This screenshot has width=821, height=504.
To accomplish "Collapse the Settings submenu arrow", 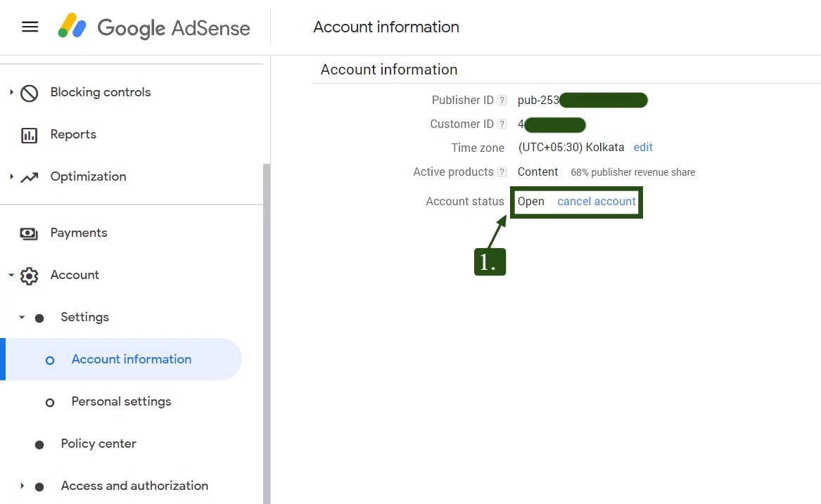I will click(22, 318).
